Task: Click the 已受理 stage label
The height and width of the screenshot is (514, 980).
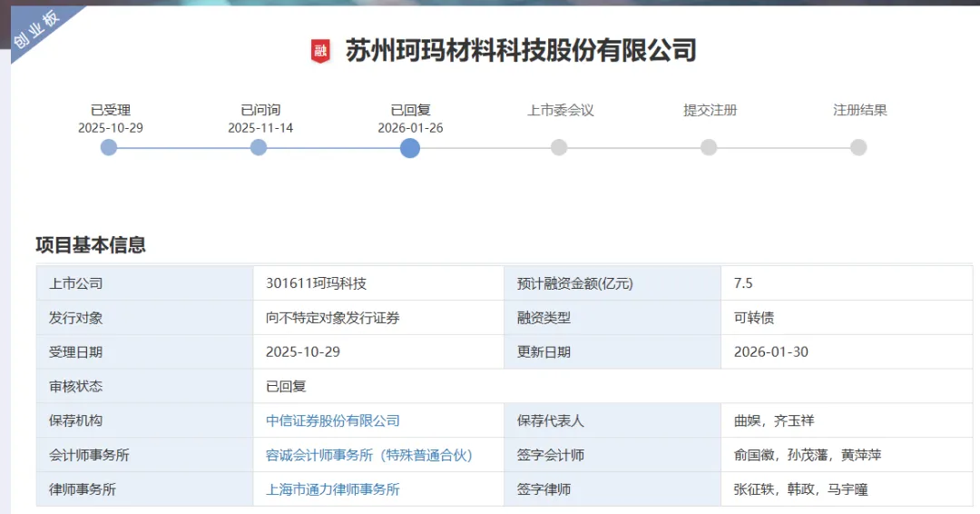Action: click(111, 110)
